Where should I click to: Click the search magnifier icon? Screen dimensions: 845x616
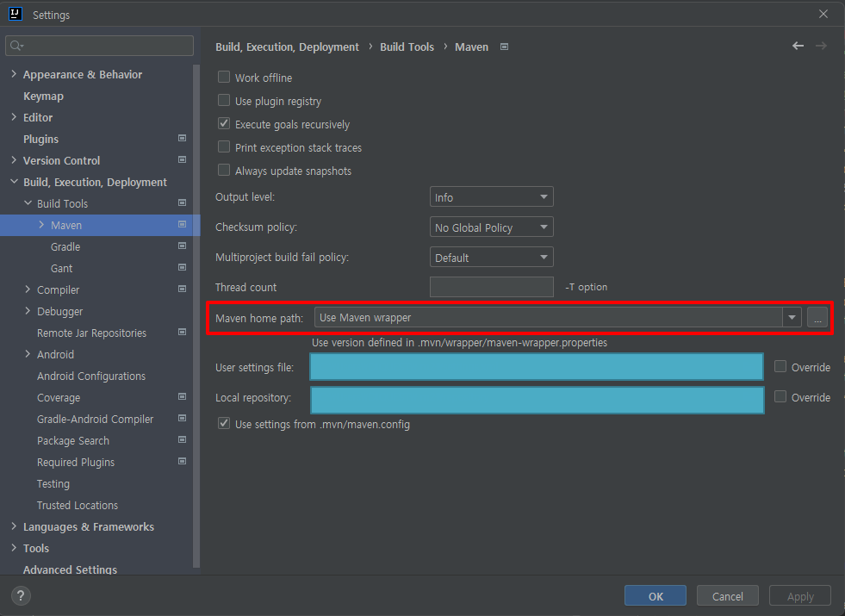(16, 46)
